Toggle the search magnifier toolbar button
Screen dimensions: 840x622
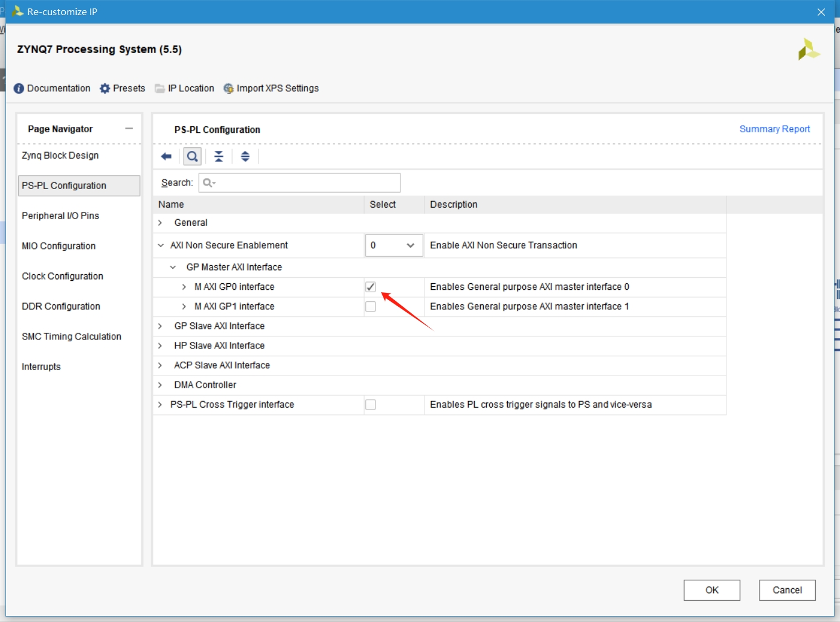click(x=192, y=156)
